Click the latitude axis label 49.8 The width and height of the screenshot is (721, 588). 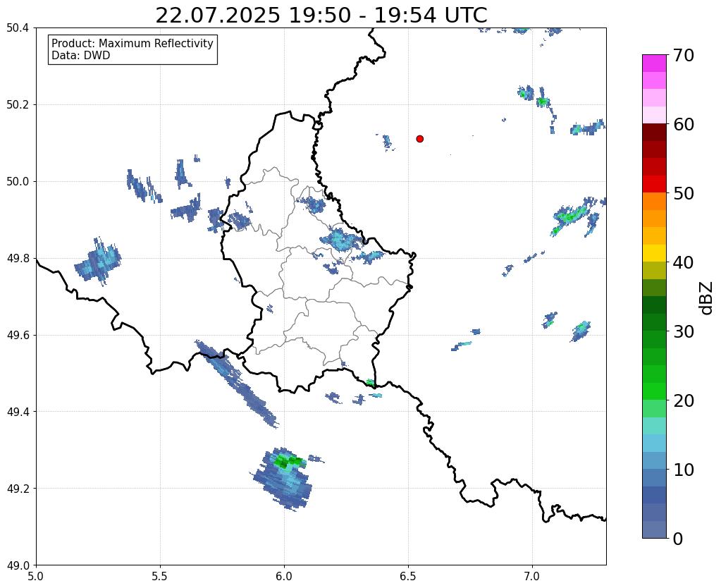pos(18,259)
